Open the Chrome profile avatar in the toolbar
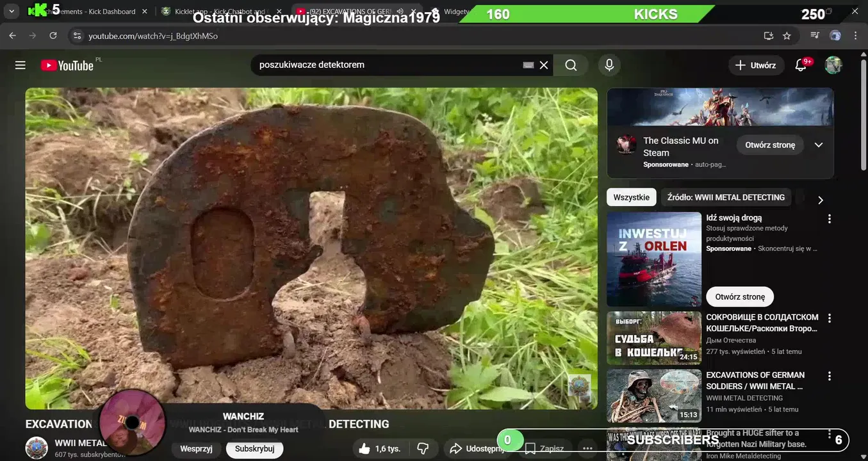The image size is (868, 461). (x=835, y=36)
